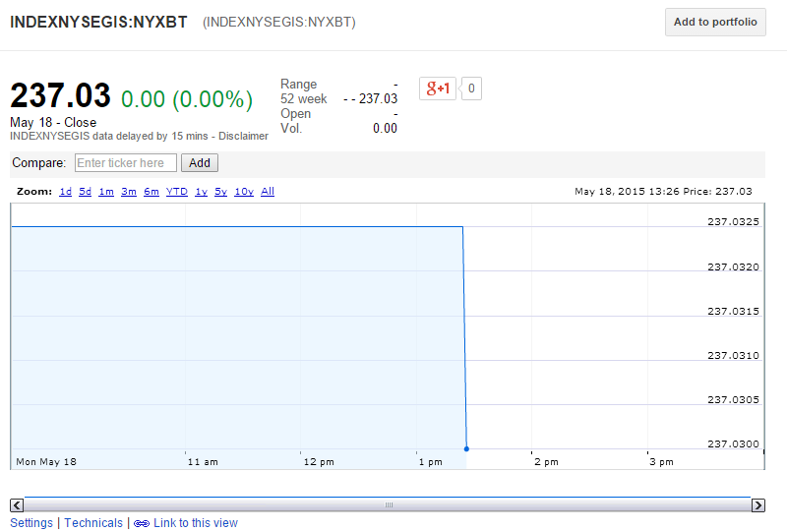
Task: Switch chart zoom to 1m
Action: click(x=106, y=192)
